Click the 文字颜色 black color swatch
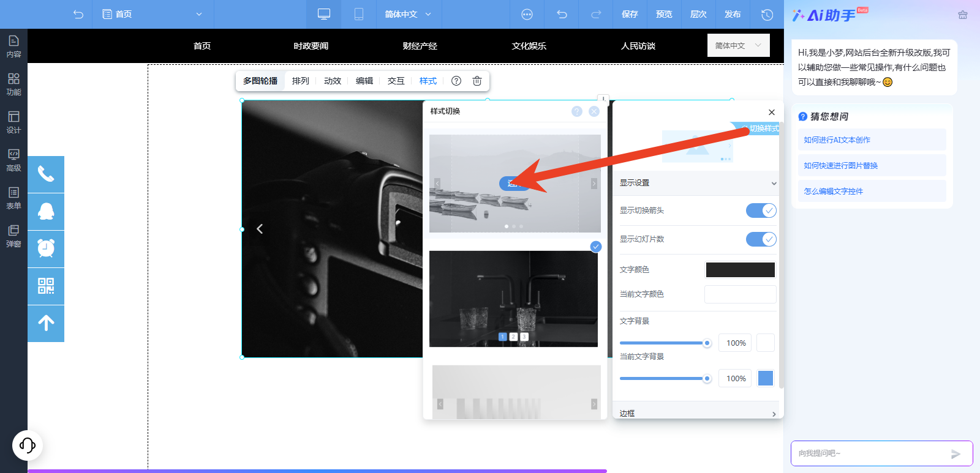Image resolution: width=980 pixels, height=473 pixels. pos(740,270)
